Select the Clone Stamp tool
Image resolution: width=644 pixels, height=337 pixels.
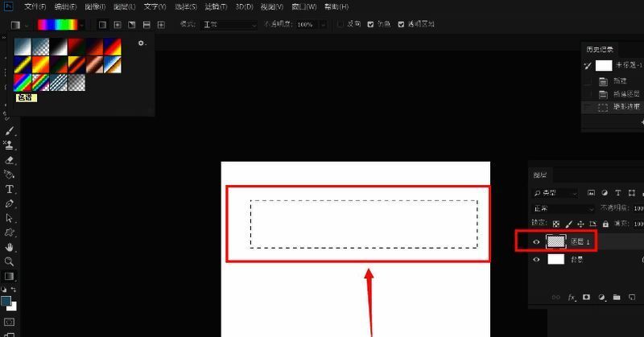(9, 145)
